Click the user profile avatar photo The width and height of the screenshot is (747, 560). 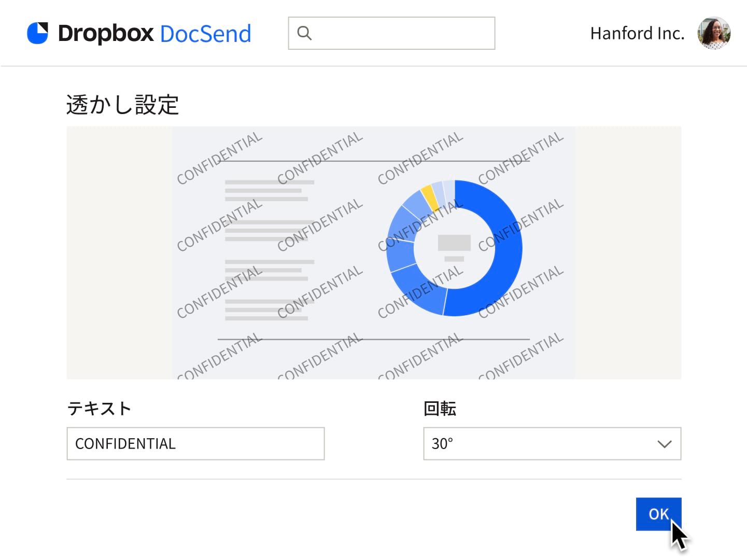pos(714,33)
